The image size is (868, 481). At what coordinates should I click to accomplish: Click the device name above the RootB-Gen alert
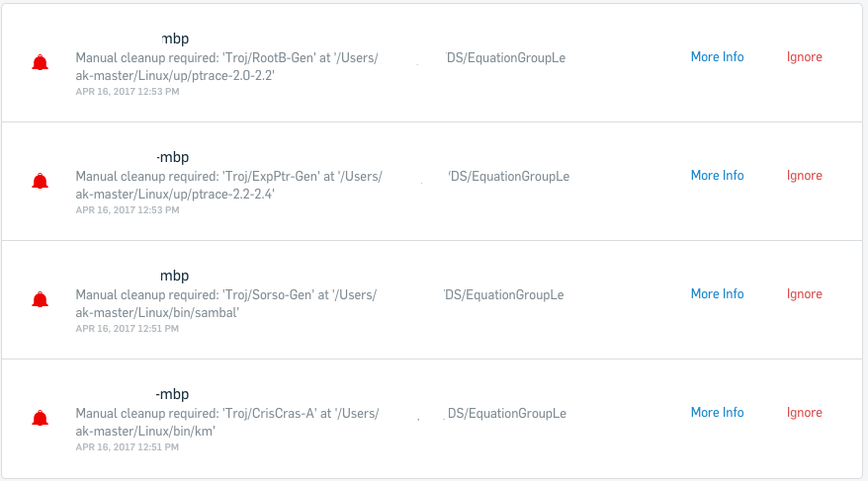175,39
